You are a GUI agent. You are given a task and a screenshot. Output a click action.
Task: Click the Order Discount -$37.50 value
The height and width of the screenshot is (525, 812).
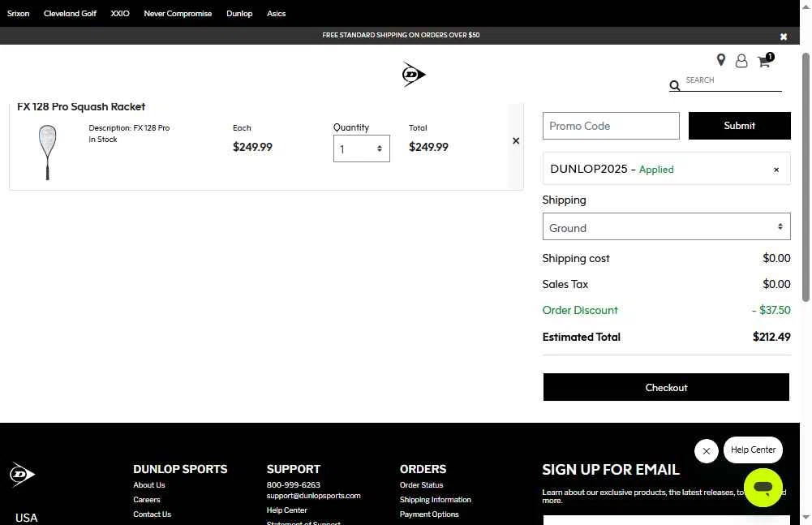point(771,311)
